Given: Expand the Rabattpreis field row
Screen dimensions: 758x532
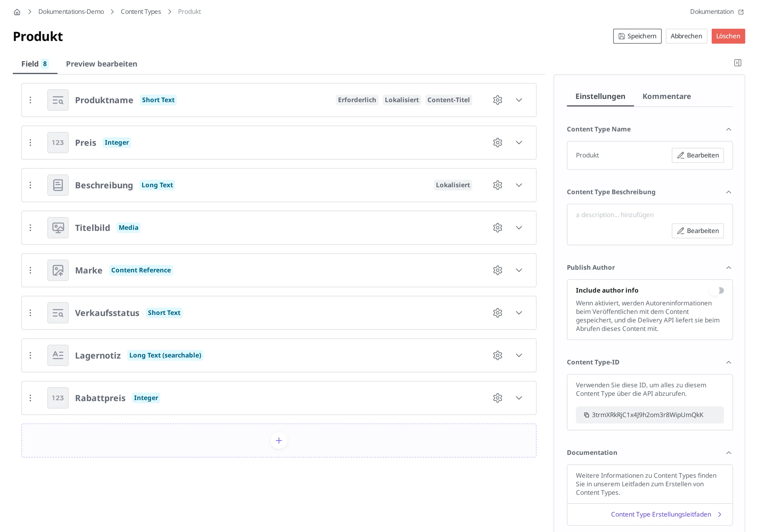Looking at the screenshot, I should tap(519, 398).
